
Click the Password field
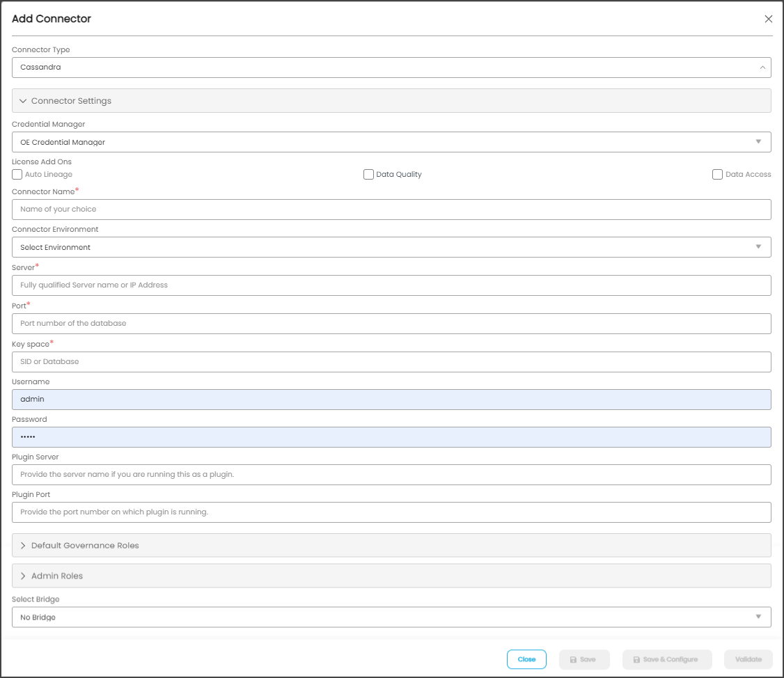click(391, 437)
